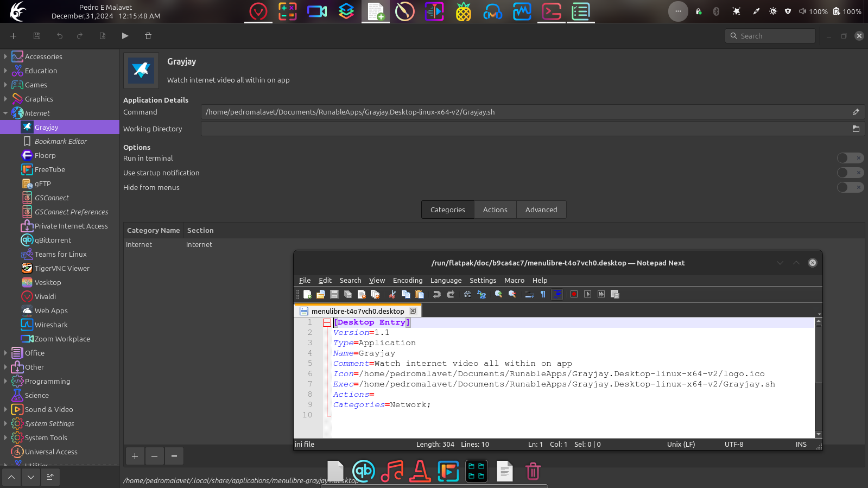Image resolution: width=868 pixels, height=488 pixels.
Task: Expand the Accessories category in sidebar
Action: (5, 56)
